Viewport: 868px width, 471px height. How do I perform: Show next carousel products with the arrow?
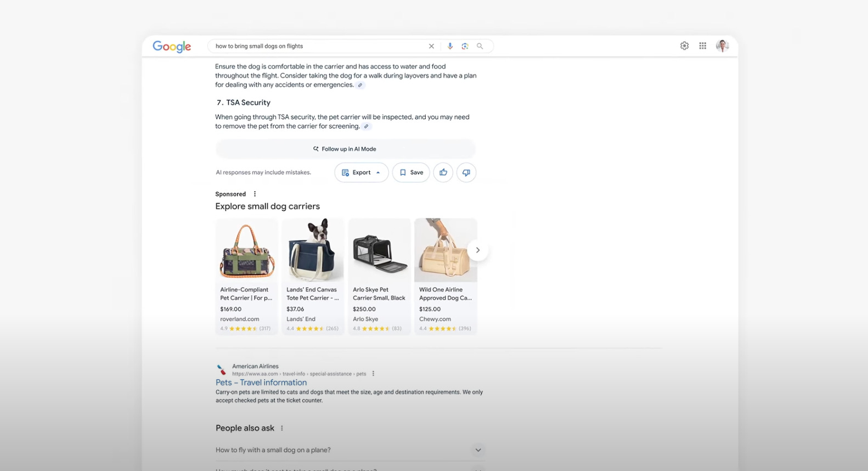click(x=478, y=250)
